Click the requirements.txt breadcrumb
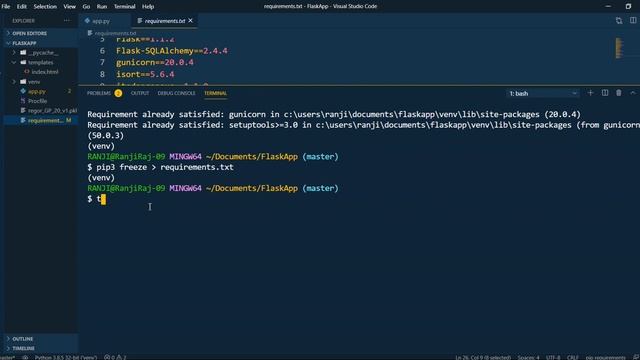Viewport: 640px width, 360px height. click(115, 33)
